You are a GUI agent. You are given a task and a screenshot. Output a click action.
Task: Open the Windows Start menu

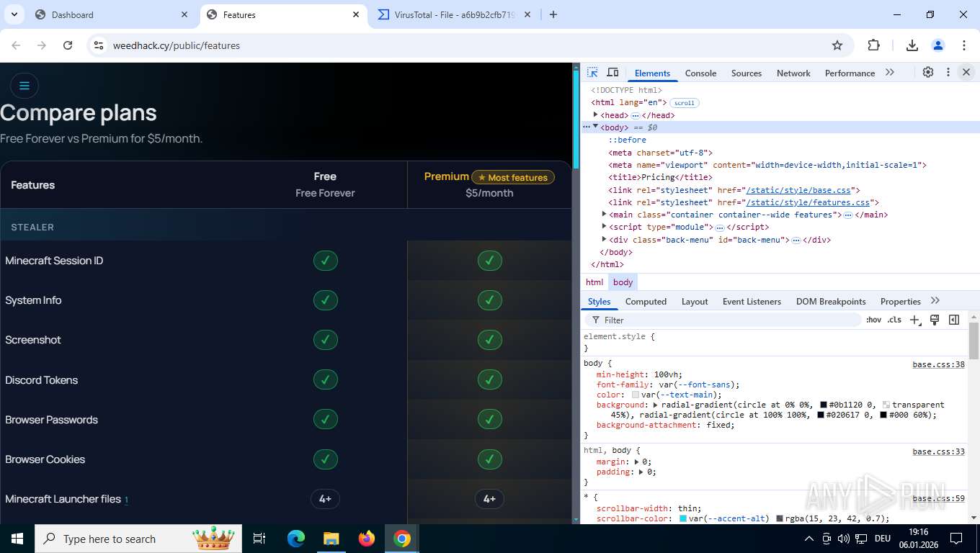point(17,539)
